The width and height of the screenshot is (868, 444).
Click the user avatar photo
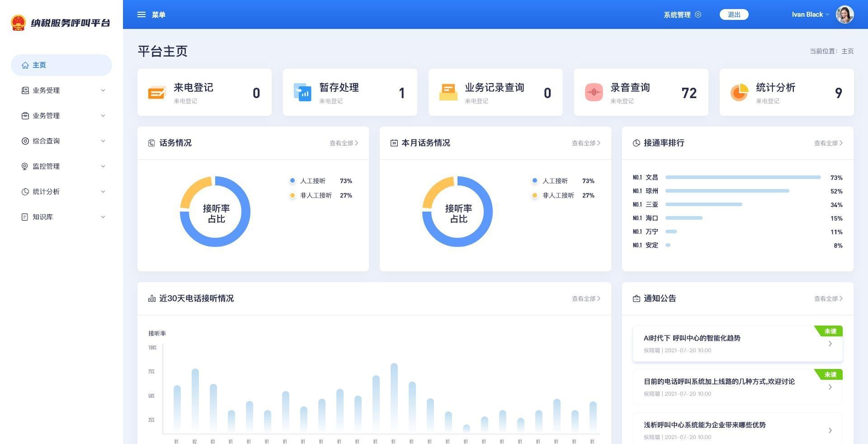(x=844, y=14)
